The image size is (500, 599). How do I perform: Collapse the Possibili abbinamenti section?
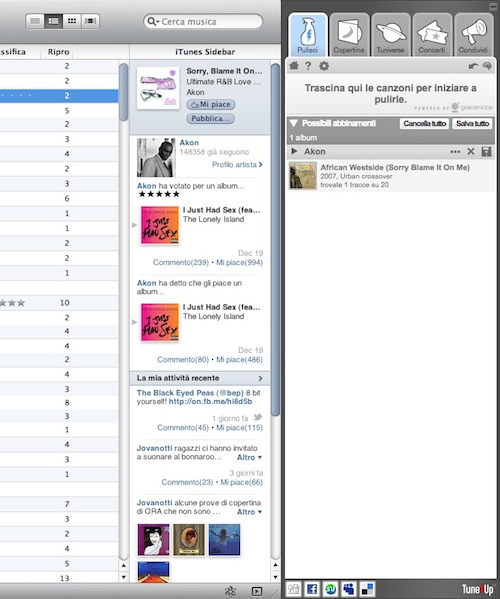tap(294, 123)
